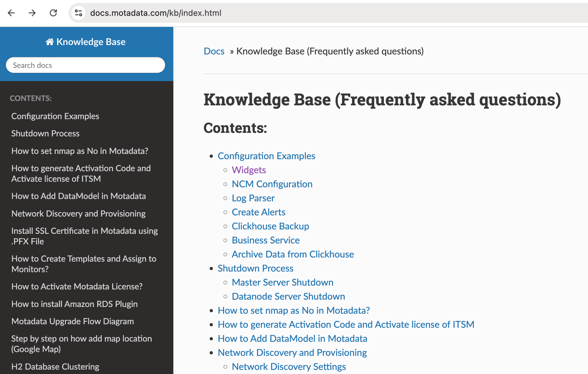This screenshot has width=588, height=374.
Task: Open sidebar ITSM Activation Code item
Action: [x=81, y=174]
